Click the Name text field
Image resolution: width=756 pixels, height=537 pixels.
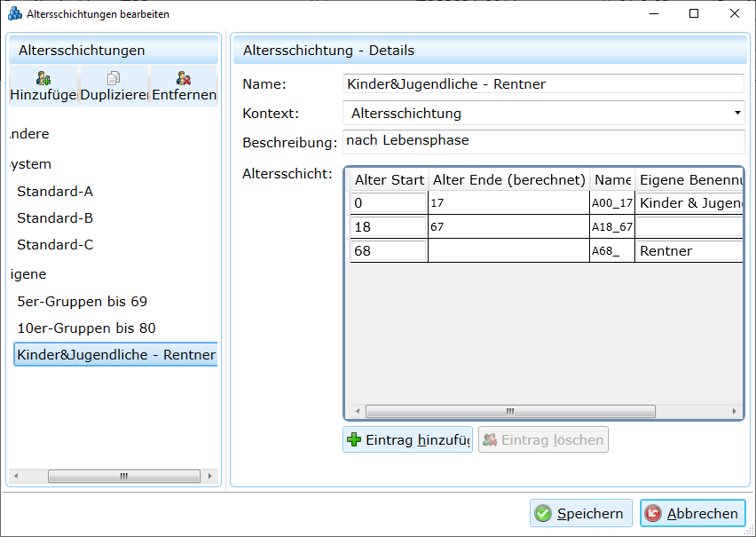543,84
